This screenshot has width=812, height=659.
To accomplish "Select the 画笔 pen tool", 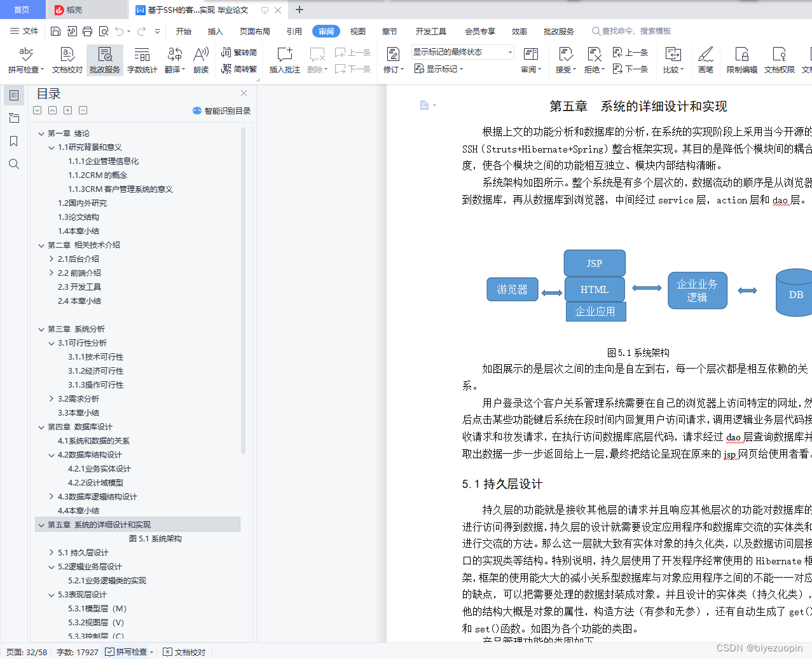I will (x=706, y=60).
